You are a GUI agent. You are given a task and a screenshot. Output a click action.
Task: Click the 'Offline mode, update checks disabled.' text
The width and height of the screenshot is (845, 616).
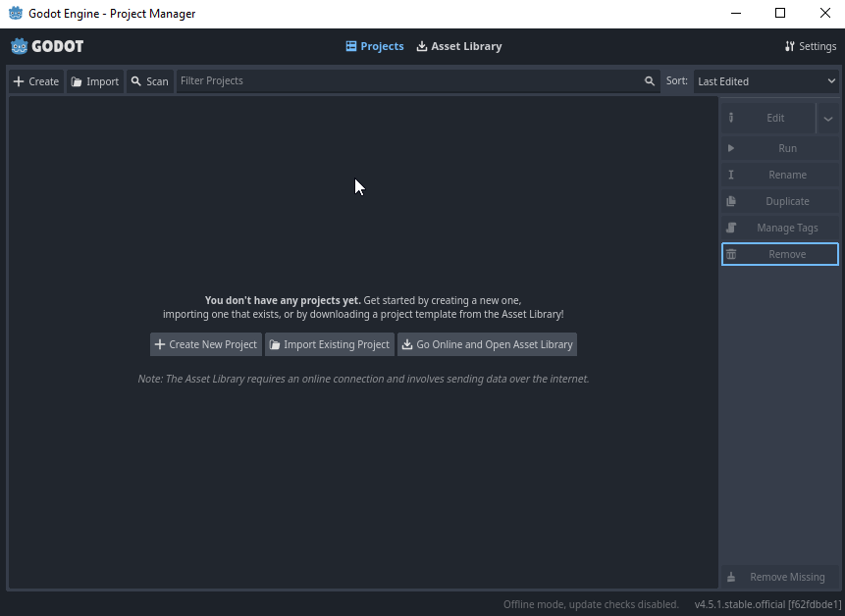591,604
